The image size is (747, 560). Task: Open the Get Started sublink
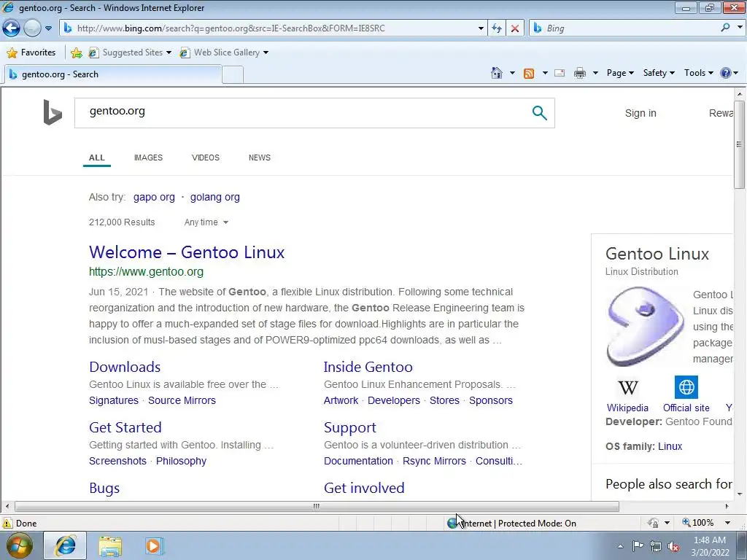(x=125, y=427)
